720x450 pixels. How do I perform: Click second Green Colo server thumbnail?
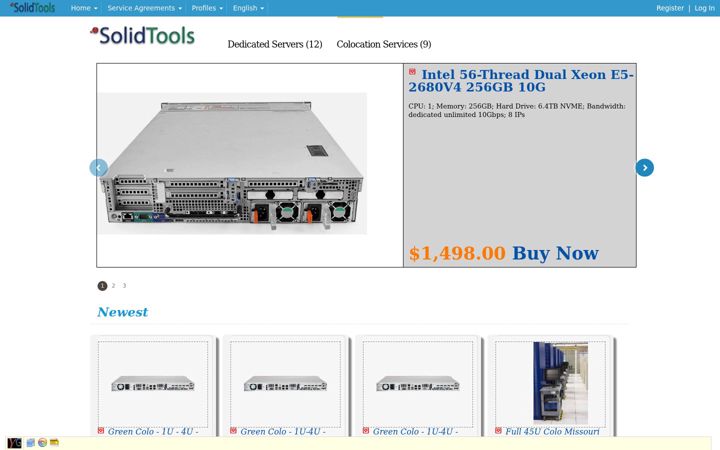(x=285, y=383)
